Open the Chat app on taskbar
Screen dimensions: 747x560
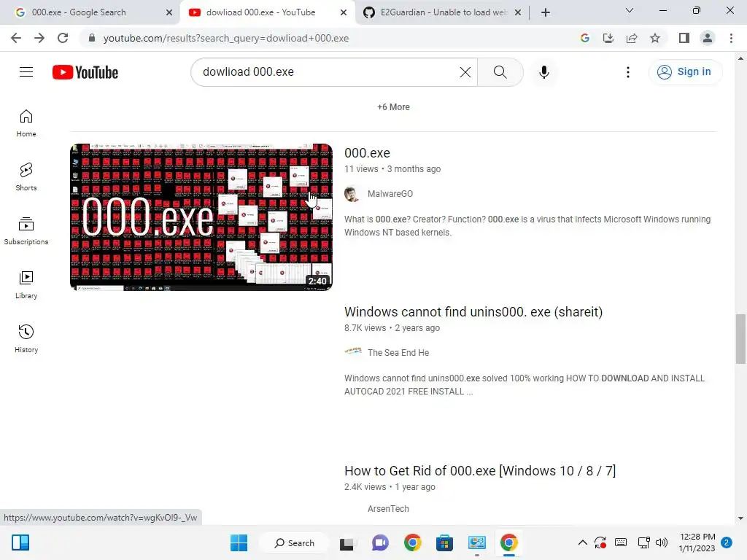[x=379, y=542]
